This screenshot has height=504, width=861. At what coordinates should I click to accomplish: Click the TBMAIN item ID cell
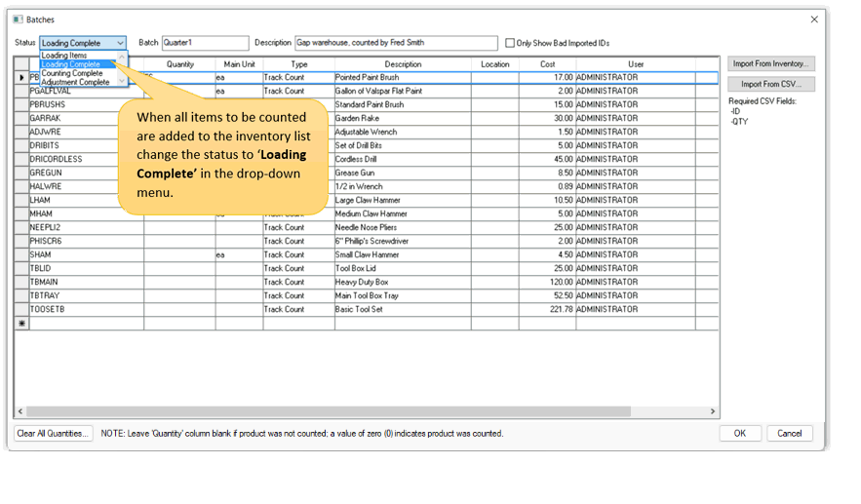(x=86, y=282)
